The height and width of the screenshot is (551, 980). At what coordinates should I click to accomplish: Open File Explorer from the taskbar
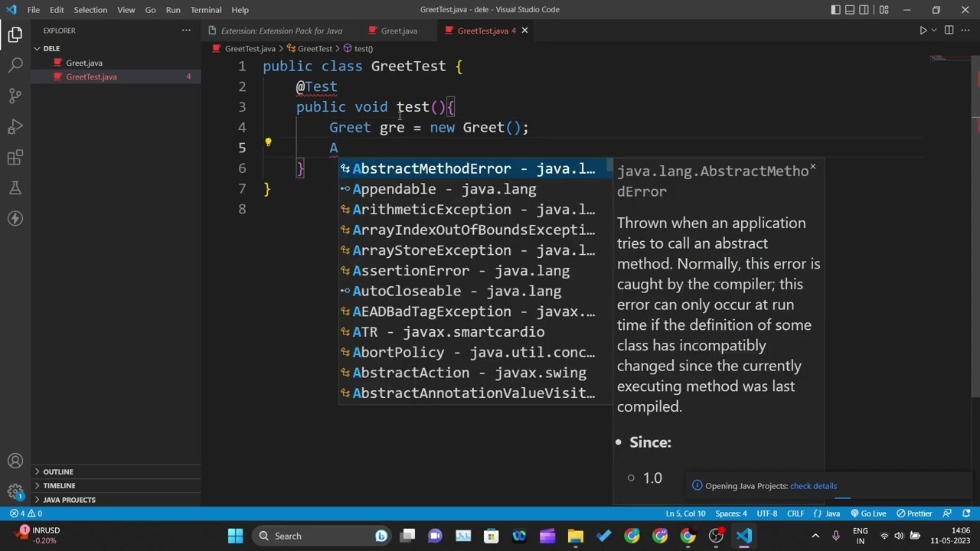(x=575, y=536)
